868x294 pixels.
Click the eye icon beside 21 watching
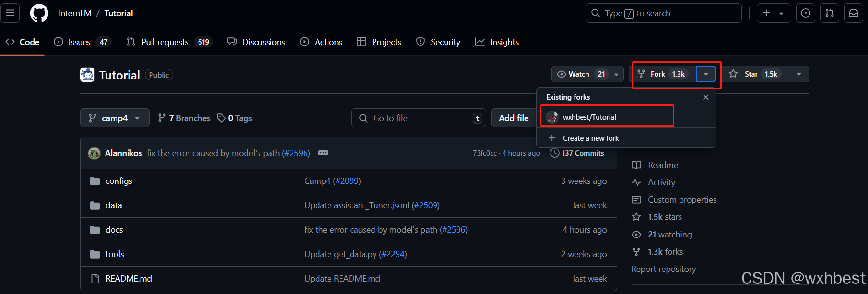pos(636,235)
